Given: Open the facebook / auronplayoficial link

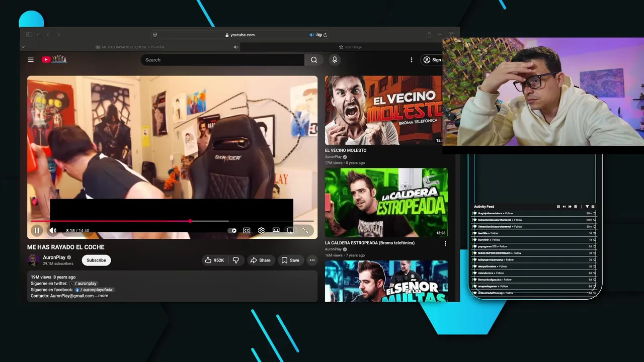Looking at the screenshot, I should pos(94,290).
